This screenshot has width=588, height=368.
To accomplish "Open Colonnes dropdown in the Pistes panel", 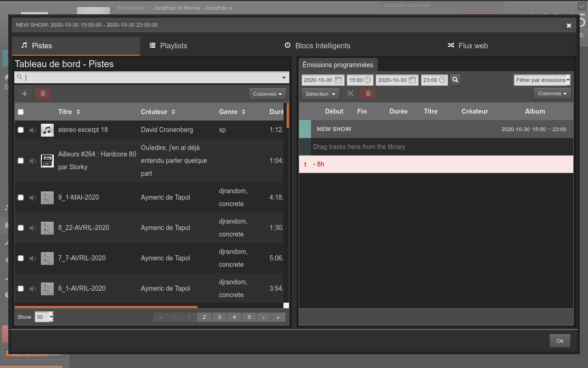I will click(x=267, y=94).
